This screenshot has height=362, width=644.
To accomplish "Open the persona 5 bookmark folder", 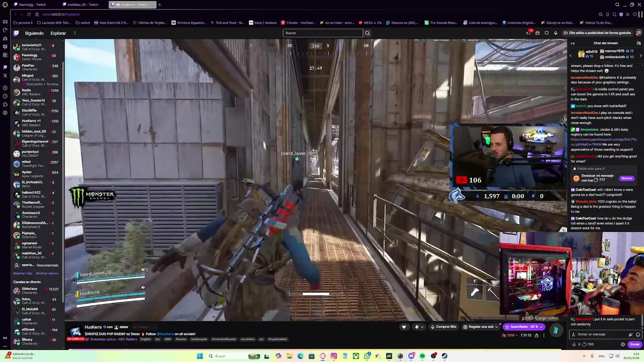I will pyautogui.click(x=23, y=23).
